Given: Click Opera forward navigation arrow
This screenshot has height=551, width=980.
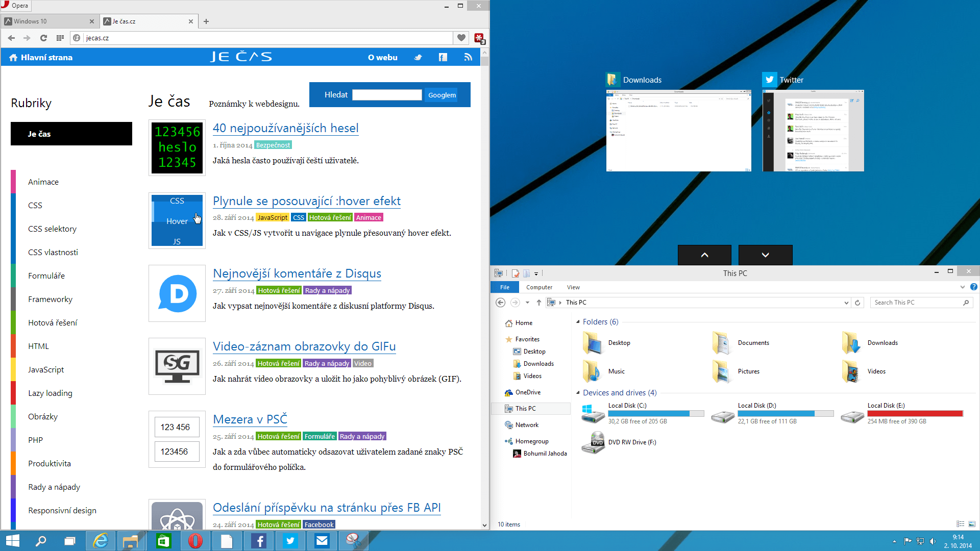Looking at the screenshot, I should 27,38.
